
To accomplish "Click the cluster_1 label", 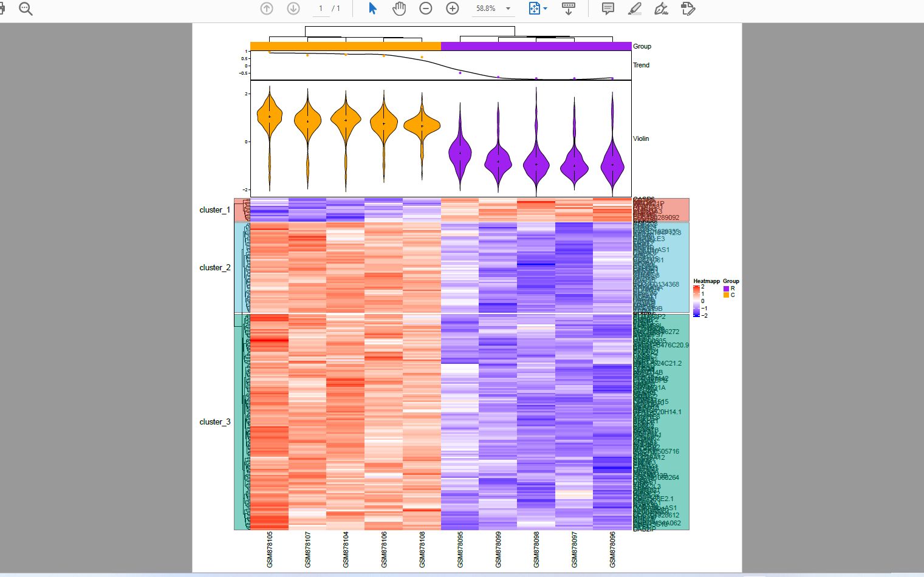I will click(215, 210).
